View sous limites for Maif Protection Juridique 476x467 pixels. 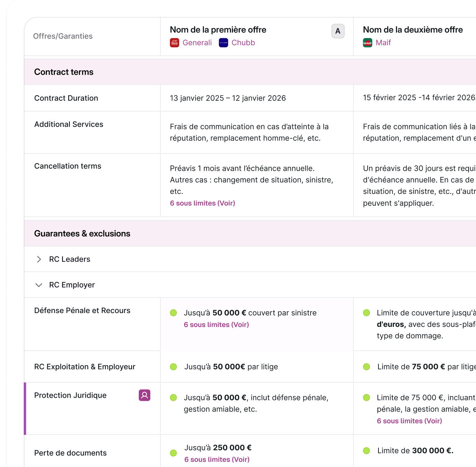[409, 421]
